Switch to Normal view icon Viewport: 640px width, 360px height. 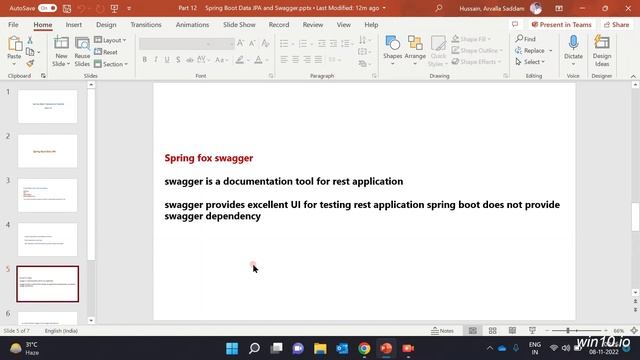tap(473, 331)
